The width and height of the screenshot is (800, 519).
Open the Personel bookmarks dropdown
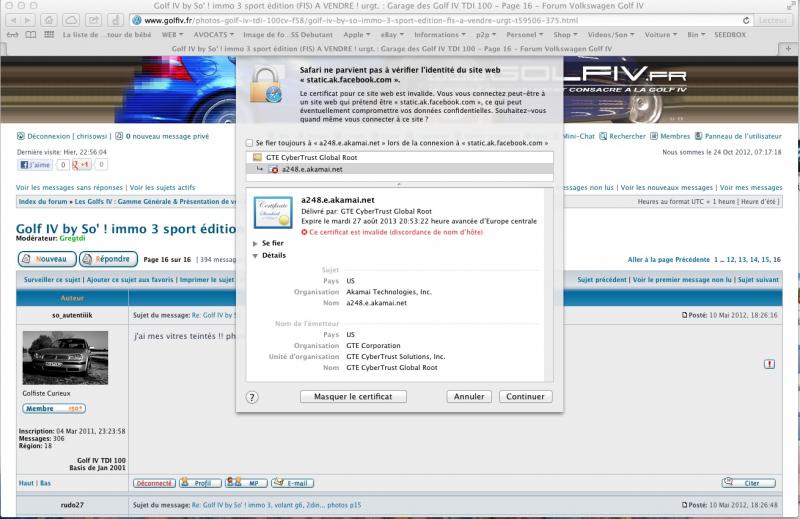tap(524, 35)
